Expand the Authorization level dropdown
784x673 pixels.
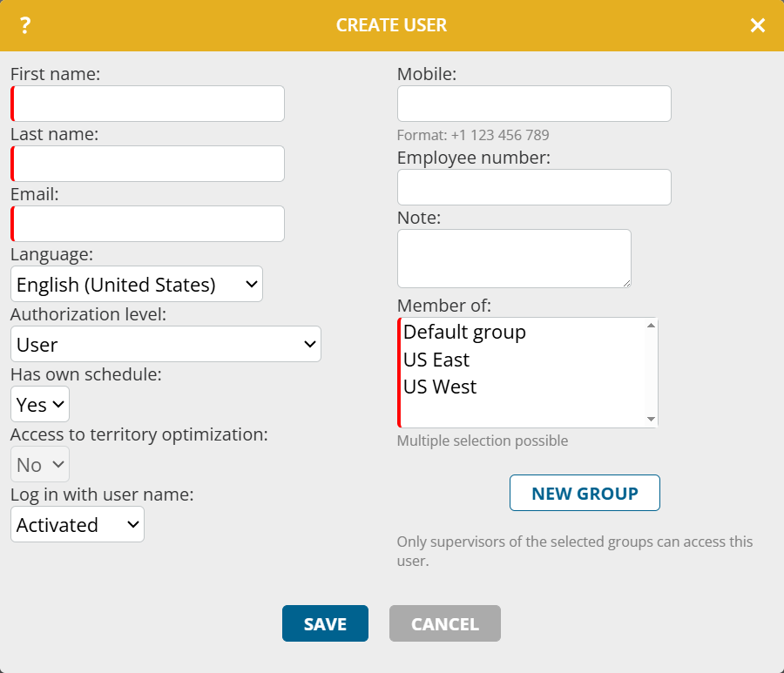coord(166,344)
